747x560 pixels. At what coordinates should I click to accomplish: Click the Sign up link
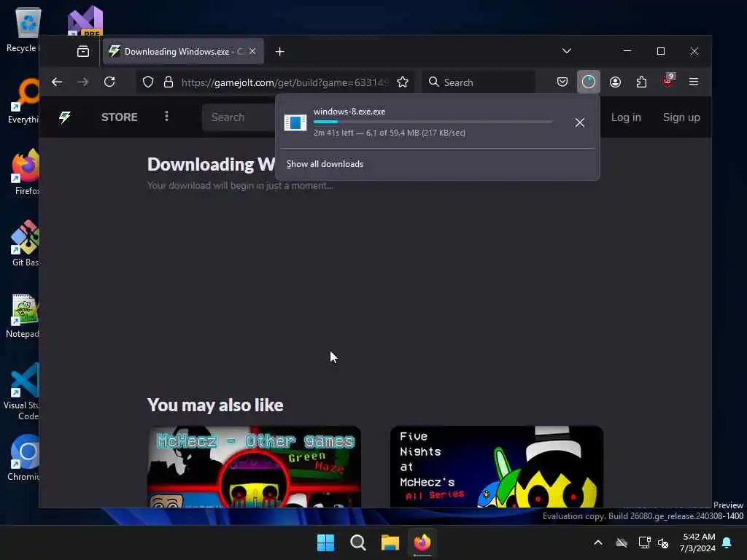point(681,117)
